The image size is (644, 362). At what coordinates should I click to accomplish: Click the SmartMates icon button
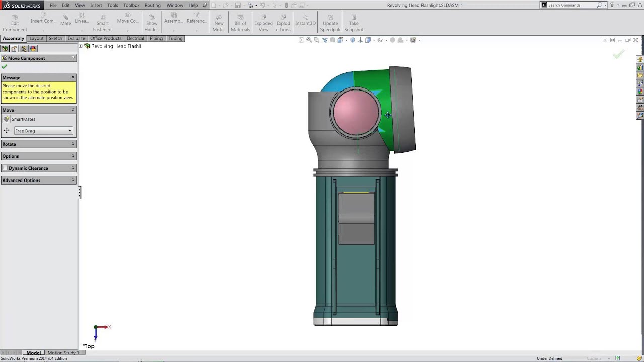pyautogui.click(x=6, y=119)
